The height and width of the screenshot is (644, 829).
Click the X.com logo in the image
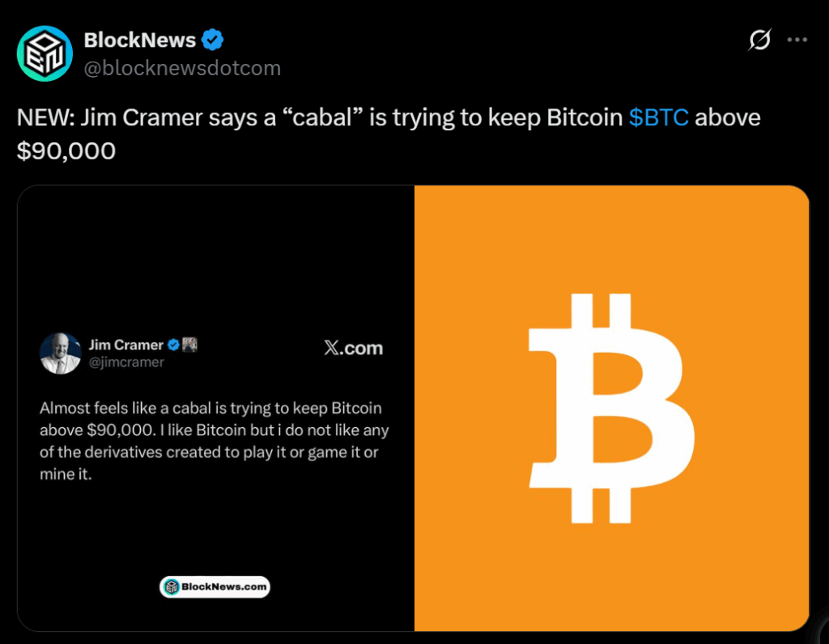353,348
